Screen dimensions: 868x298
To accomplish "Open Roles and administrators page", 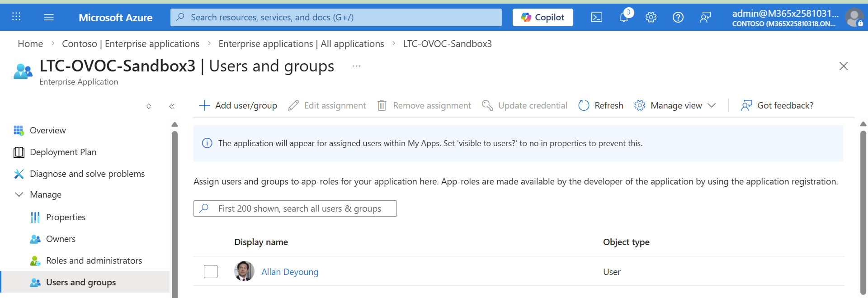I will [x=94, y=260].
